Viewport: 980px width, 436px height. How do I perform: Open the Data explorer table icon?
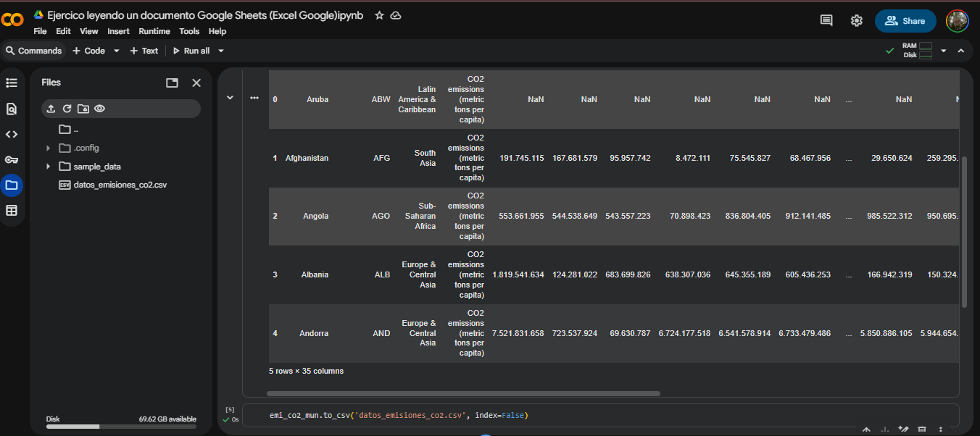click(12, 210)
